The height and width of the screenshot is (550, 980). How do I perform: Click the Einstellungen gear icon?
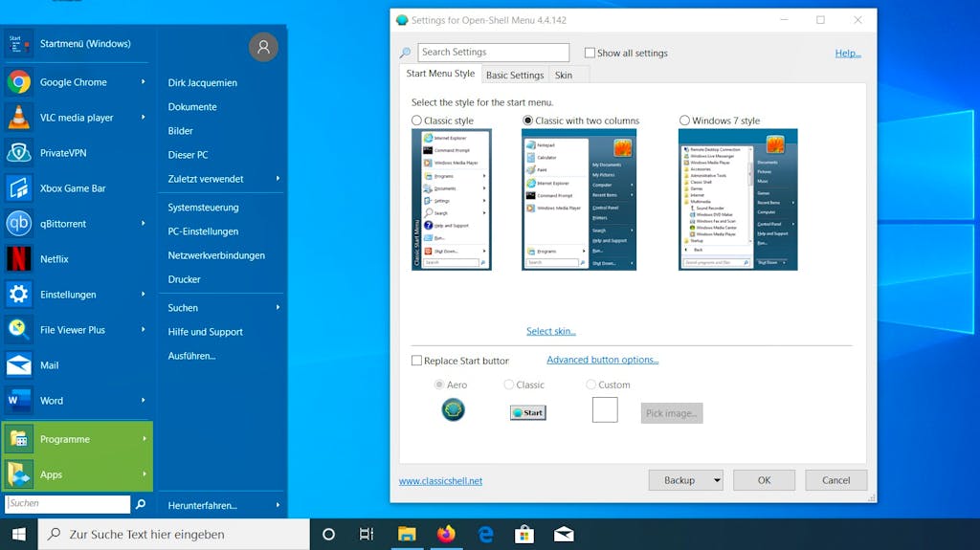19,295
